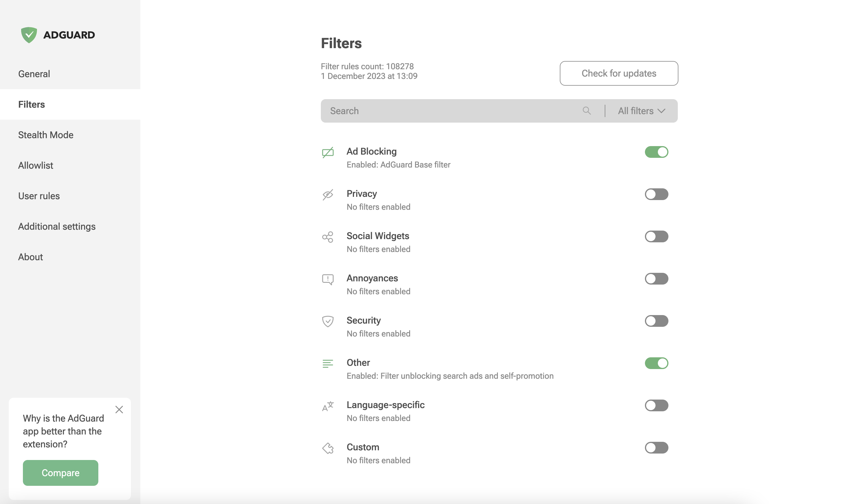This screenshot has width=856, height=504.
Task: Click the Custom filters icon
Action: coord(328,448)
